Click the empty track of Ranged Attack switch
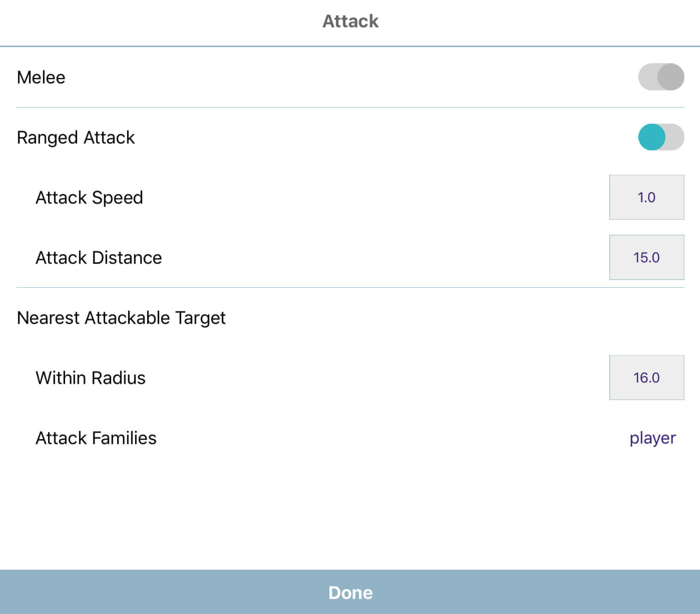This screenshot has width=700, height=614. [675, 137]
